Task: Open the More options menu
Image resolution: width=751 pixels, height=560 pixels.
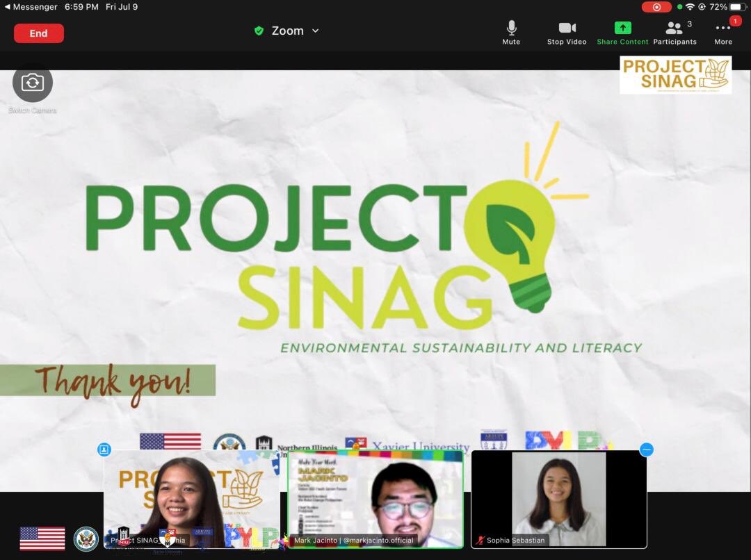Action: (x=723, y=31)
